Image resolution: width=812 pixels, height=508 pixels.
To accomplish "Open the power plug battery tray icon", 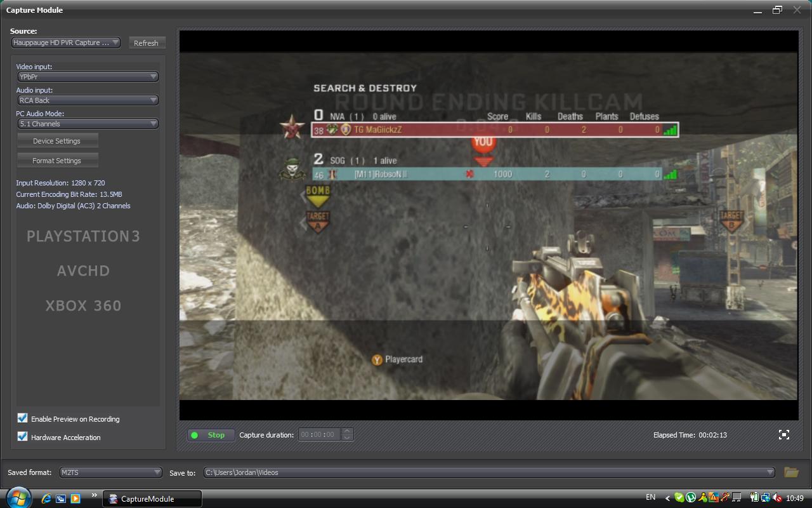I will (x=754, y=498).
